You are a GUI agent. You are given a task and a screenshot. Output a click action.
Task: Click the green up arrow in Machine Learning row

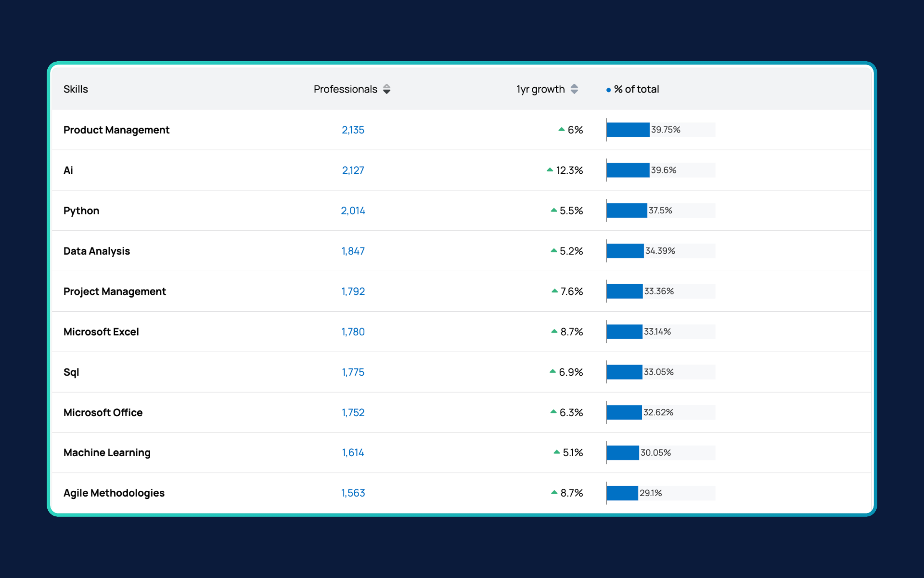click(556, 452)
